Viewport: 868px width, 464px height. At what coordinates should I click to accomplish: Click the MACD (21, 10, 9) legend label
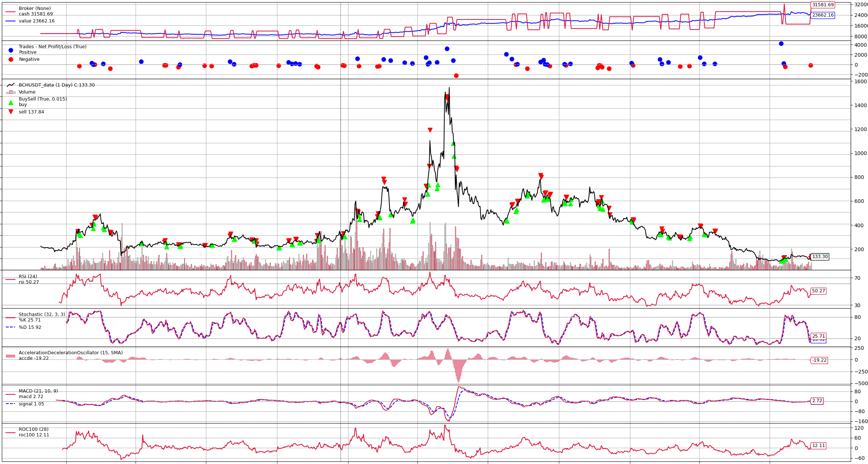pos(38,391)
